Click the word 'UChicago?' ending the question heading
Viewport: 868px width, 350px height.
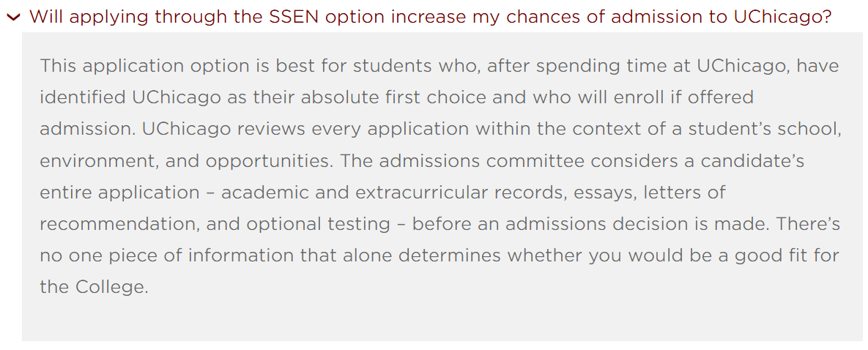coord(783,17)
